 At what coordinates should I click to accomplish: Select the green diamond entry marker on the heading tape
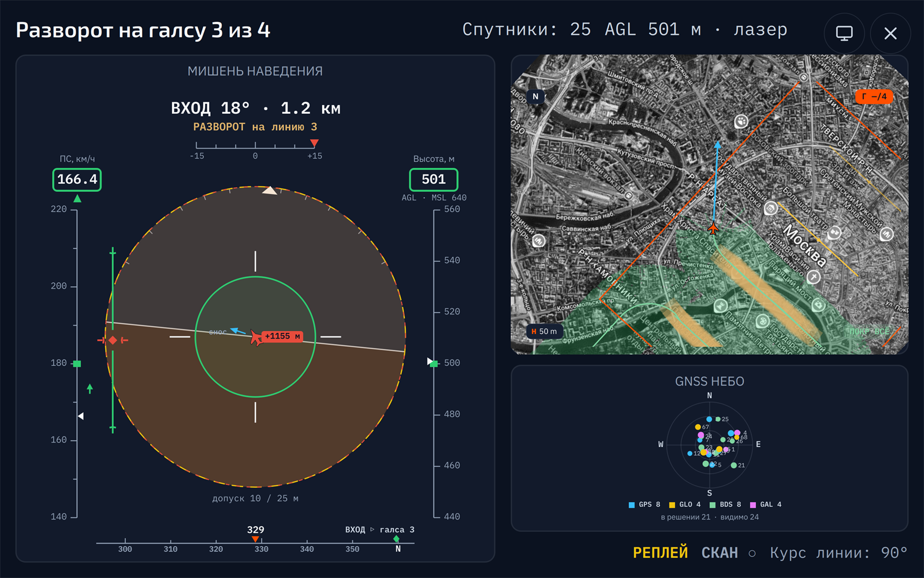click(x=396, y=539)
